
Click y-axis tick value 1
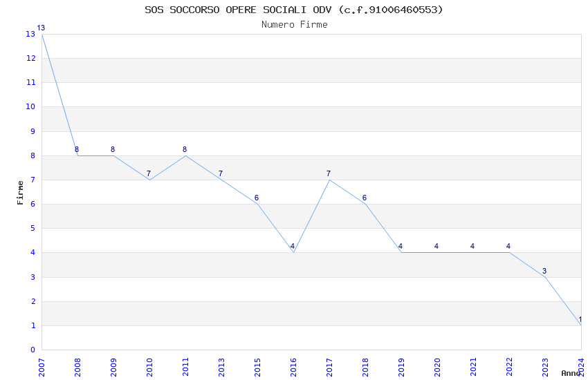33,325
